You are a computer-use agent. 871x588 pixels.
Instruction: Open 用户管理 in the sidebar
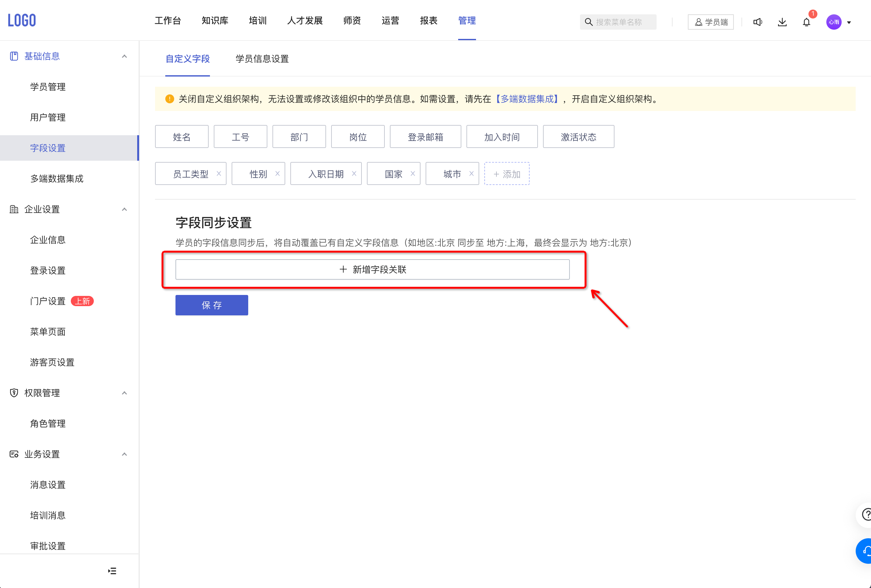point(48,118)
